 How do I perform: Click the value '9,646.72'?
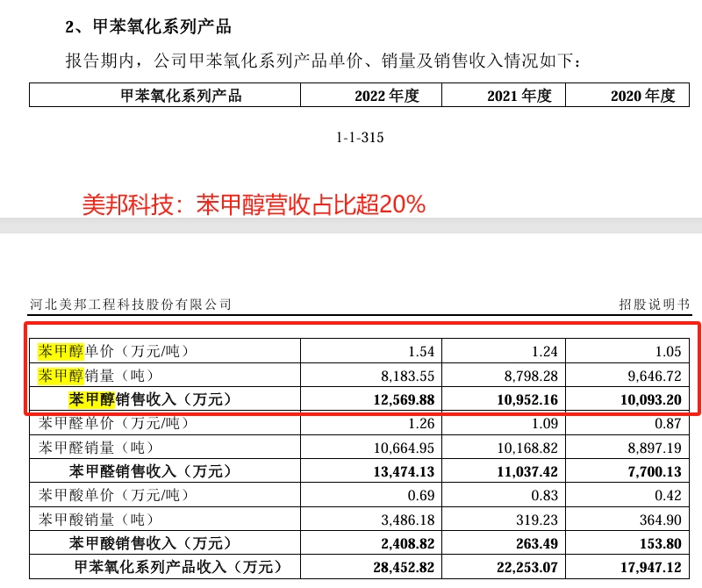pyautogui.click(x=655, y=376)
